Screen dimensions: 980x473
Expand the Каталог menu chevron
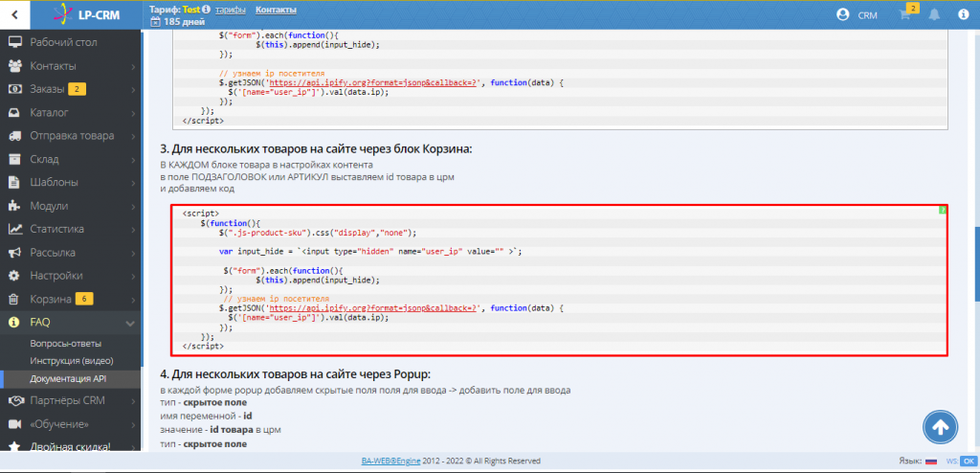[134, 113]
